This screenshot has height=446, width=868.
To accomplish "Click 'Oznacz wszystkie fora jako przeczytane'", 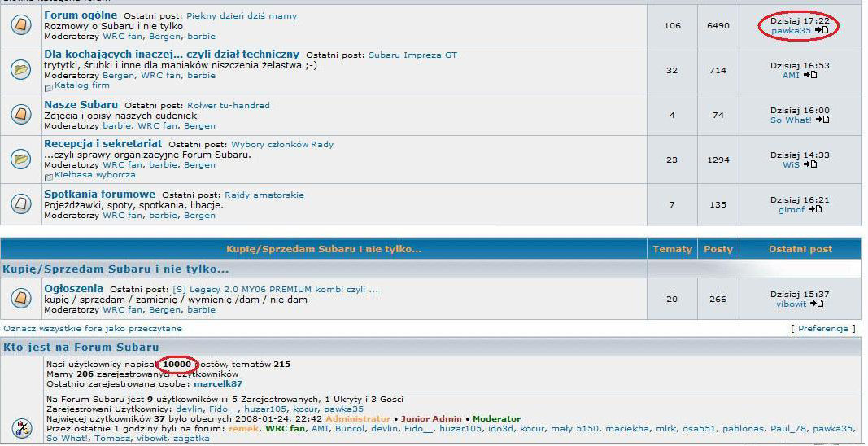I will (x=93, y=329).
